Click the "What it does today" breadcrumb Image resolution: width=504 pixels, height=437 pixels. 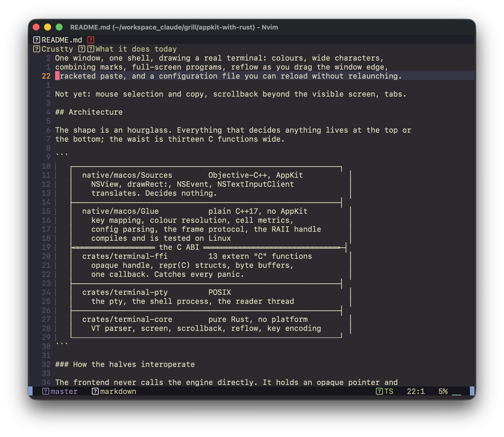pos(136,49)
